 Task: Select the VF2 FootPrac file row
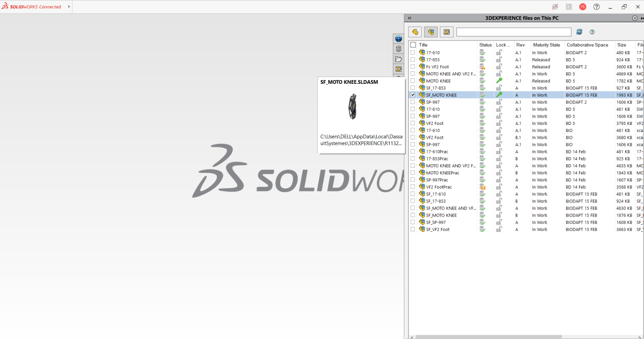(x=526, y=187)
